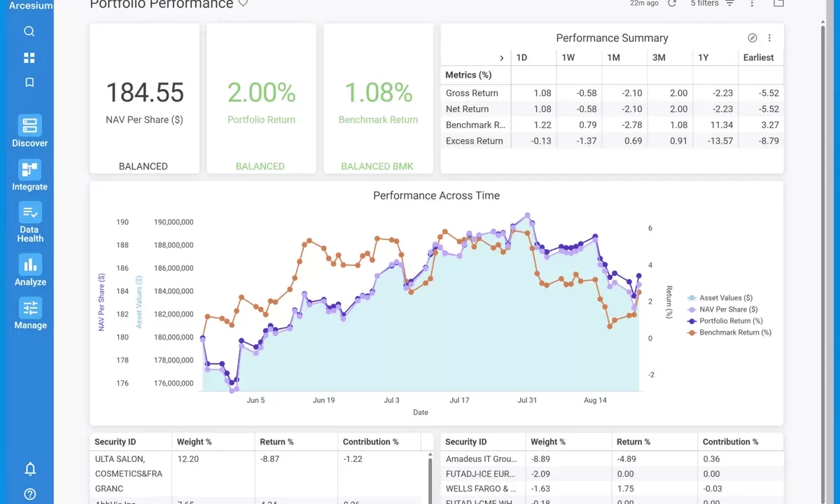Click the apps grid icon in sidebar
Screen dimensions: 840x504
coord(29,57)
